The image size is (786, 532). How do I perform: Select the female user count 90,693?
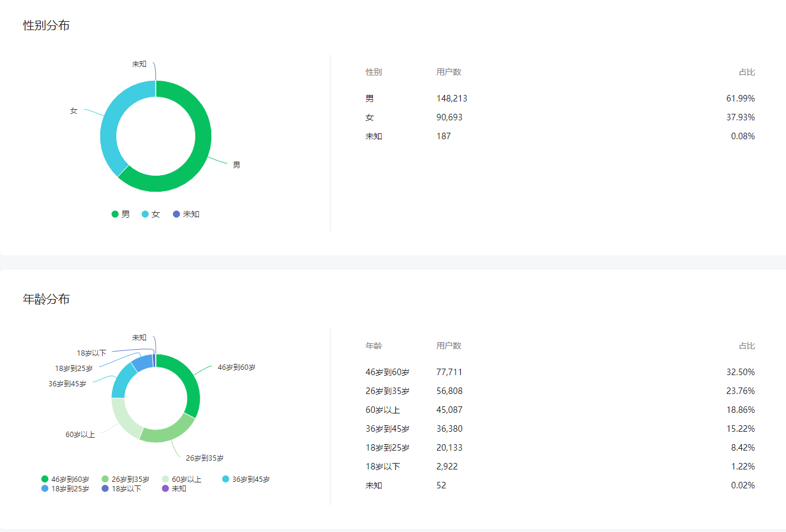coord(450,117)
